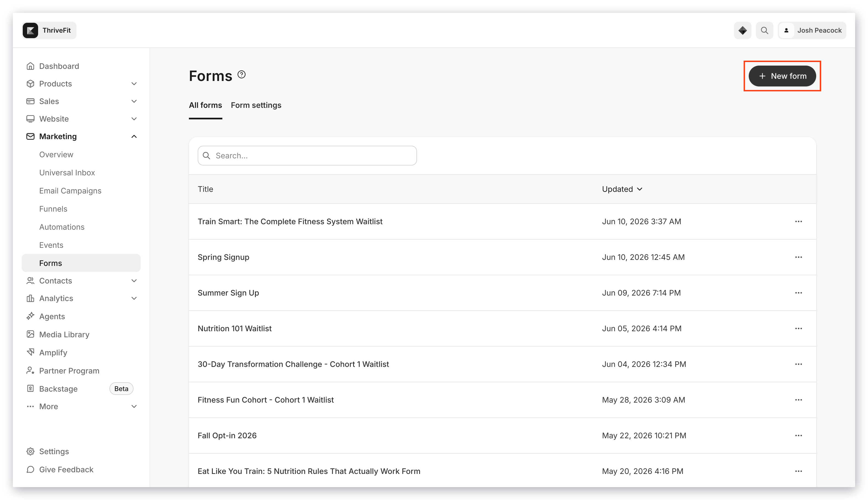This screenshot has width=868, height=500.
Task: Open options menu for Fall Opt-in 2026
Action: [798, 435]
